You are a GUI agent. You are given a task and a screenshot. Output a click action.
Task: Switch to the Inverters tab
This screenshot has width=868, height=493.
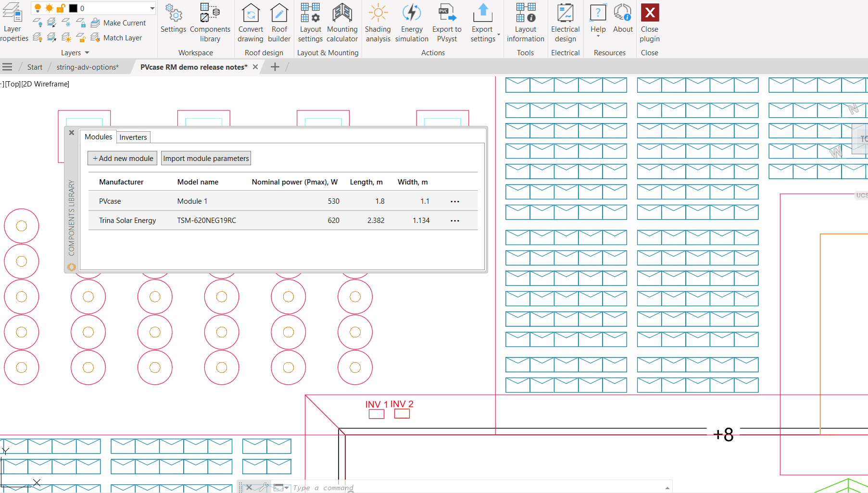point(133,137)
